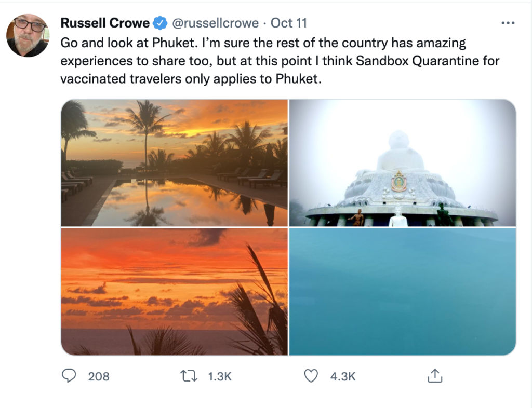
Task: Open the three-dot more options menu
Action: click(508, 23)
